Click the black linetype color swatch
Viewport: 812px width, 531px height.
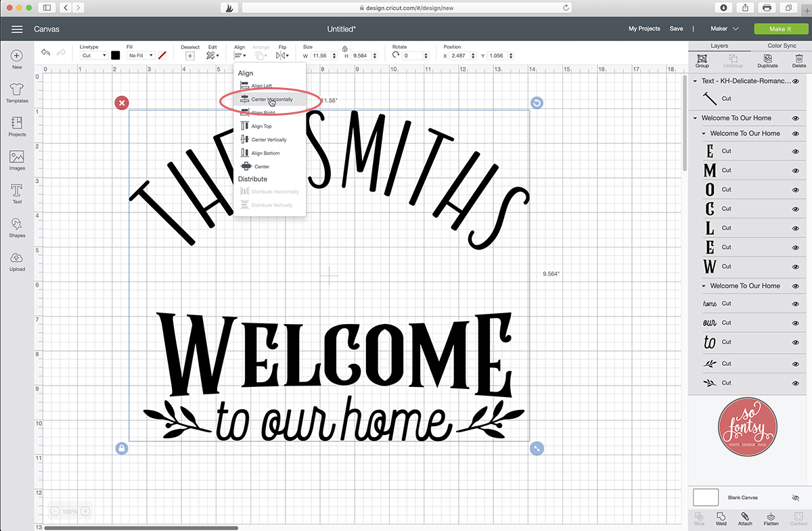(x=116, y=55)
